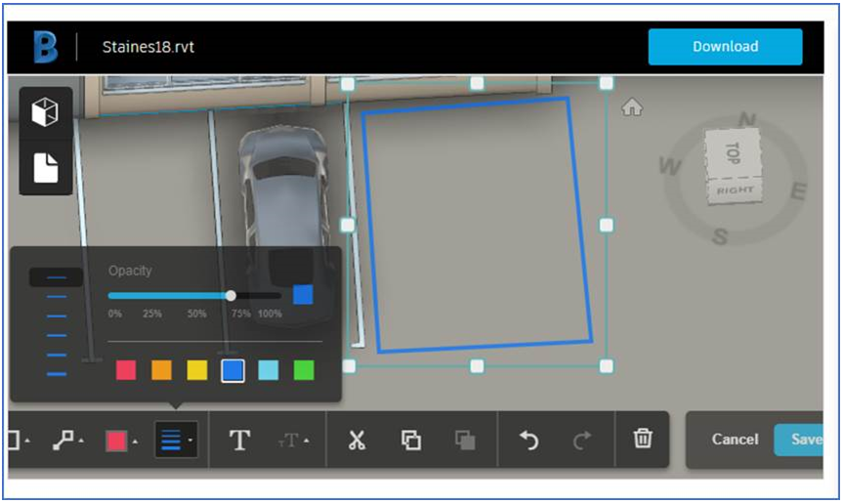Screen dimensions: 844x504
Task: Toggle the line weight menu button
Action: 176,440
